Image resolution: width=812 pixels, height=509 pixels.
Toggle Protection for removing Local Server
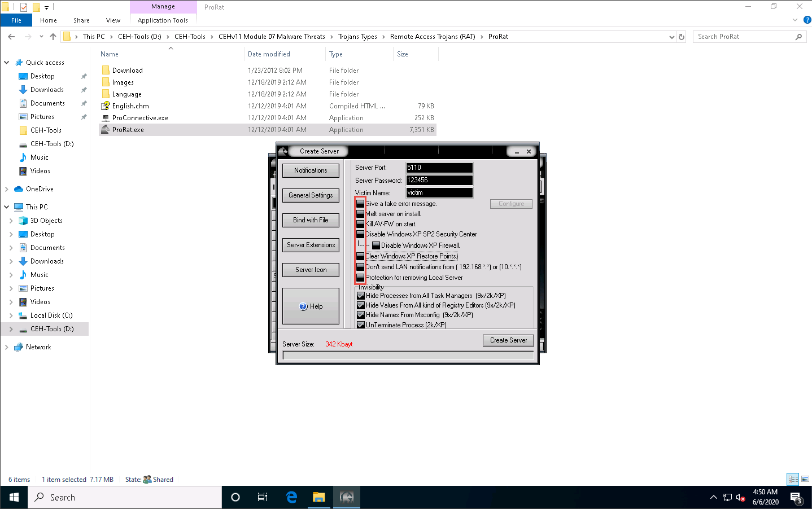pyautogui.click(x=360, y=278)
